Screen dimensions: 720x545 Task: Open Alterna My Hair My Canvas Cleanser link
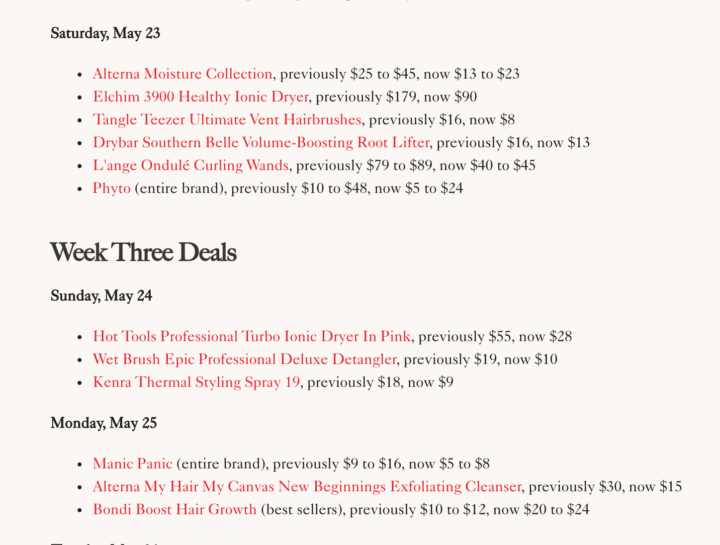[x=307, y=487]
